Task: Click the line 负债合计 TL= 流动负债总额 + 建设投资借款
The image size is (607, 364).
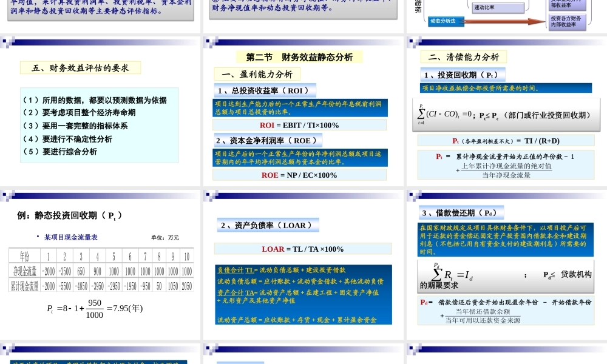Action: (x=282, y=270)
